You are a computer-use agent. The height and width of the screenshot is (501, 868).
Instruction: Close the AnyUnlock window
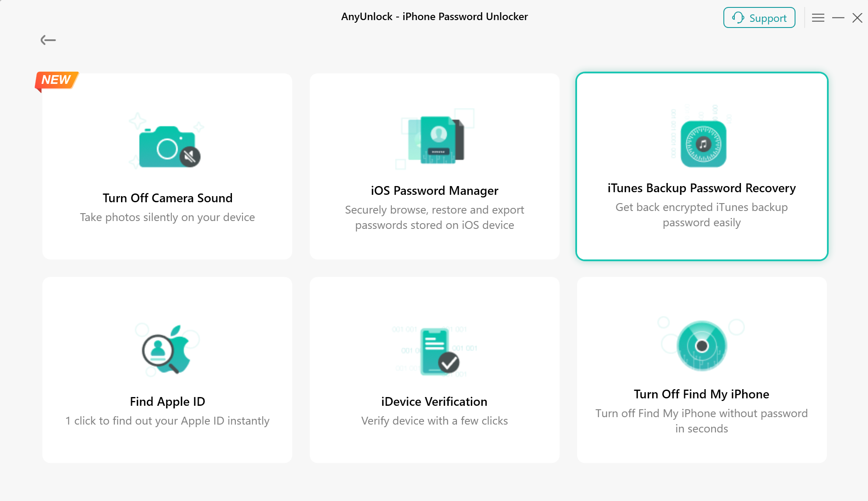click(x=857, y=18)
